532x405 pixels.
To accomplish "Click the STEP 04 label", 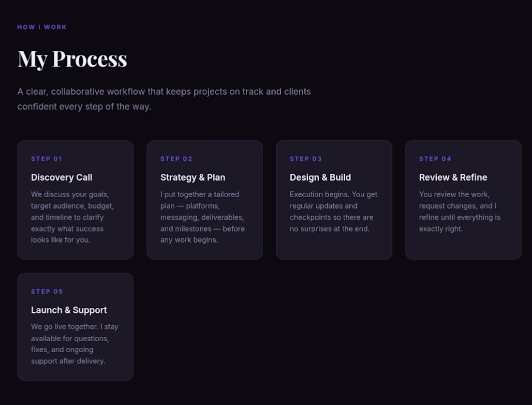I will coord(435,159).
